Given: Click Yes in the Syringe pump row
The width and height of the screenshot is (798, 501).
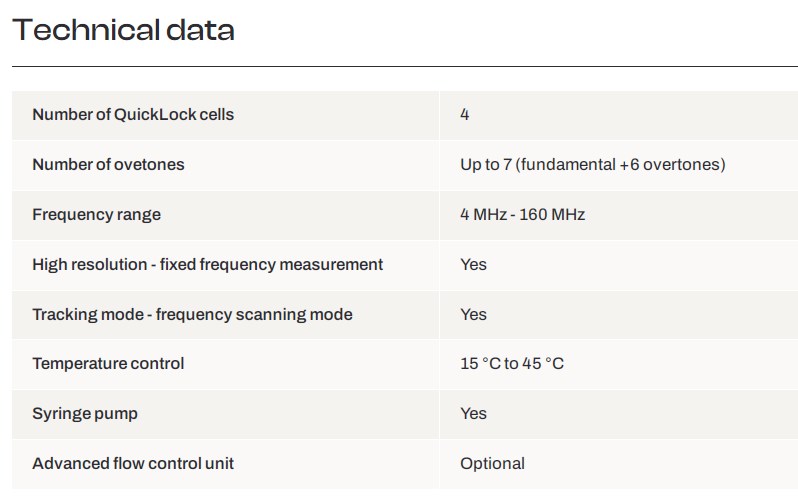Looking at the screenshot, I should point(473,413).
